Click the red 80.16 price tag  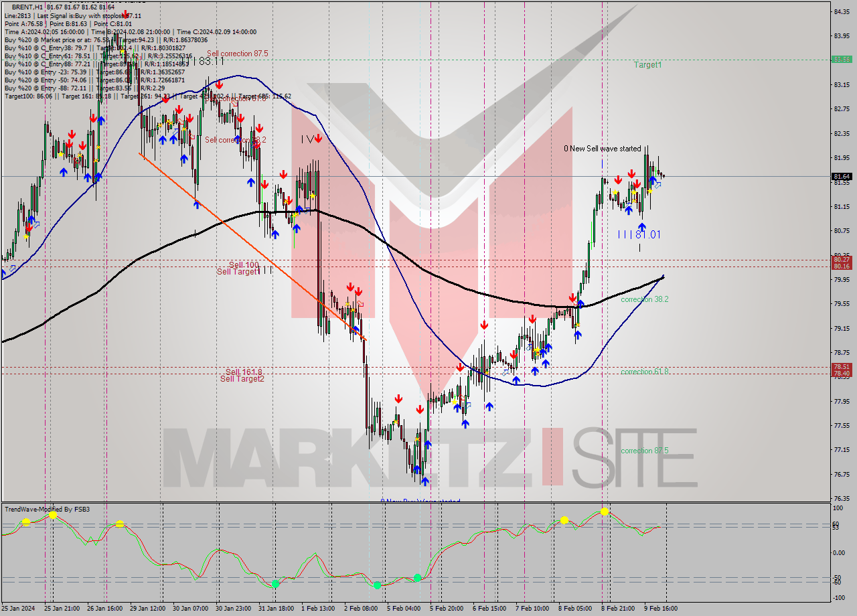[842, 266]
